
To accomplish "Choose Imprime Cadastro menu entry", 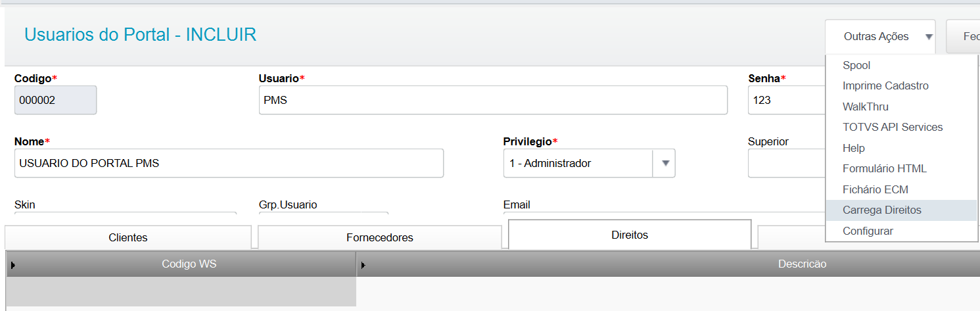I will [x=885, y=85].
